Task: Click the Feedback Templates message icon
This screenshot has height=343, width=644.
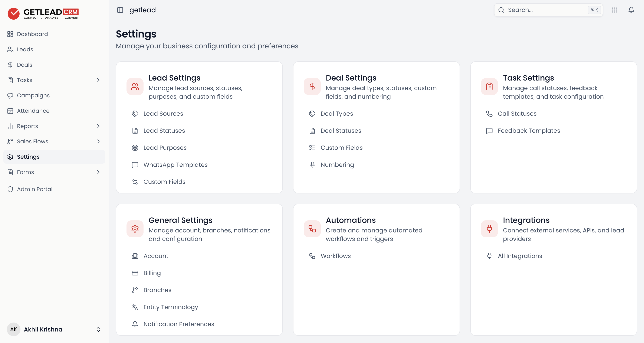Action: click(x=489, y=131)
